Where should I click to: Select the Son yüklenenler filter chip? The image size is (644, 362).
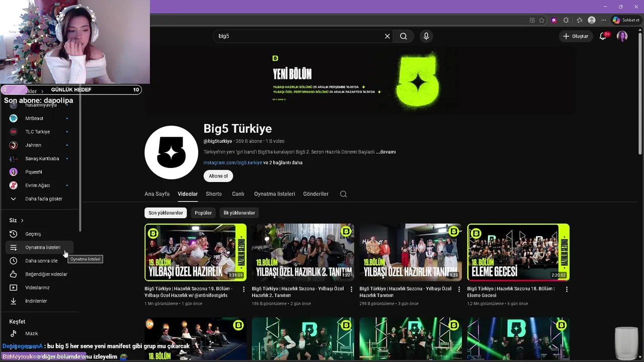tap(166, 213)
